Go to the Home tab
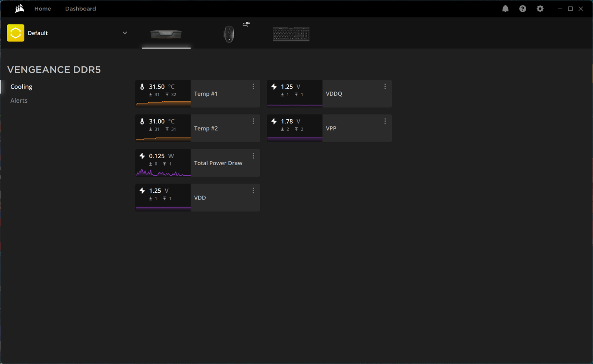Screen dimensions: 593x364 click(43, 9)
